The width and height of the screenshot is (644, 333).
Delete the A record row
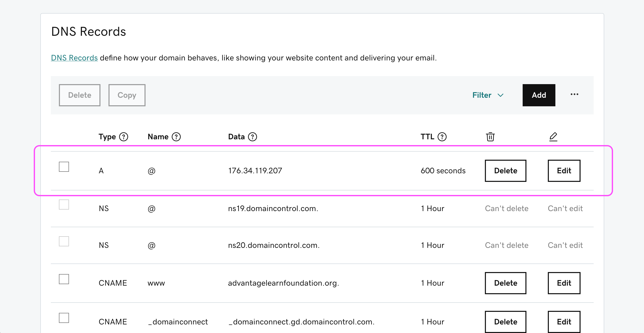click(506, 171)
